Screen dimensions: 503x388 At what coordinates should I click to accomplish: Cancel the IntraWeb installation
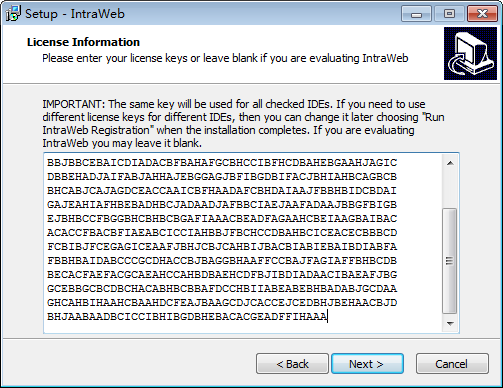452,364
